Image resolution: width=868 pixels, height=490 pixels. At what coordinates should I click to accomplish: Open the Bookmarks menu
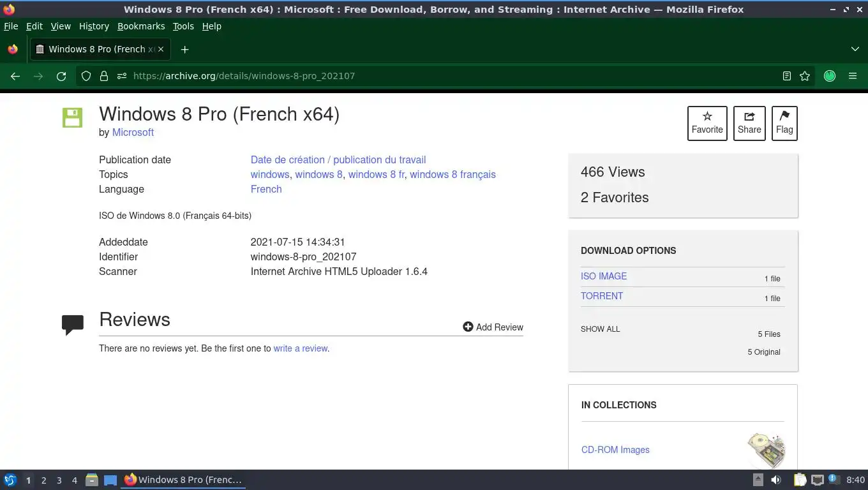[x=141, y=26]
